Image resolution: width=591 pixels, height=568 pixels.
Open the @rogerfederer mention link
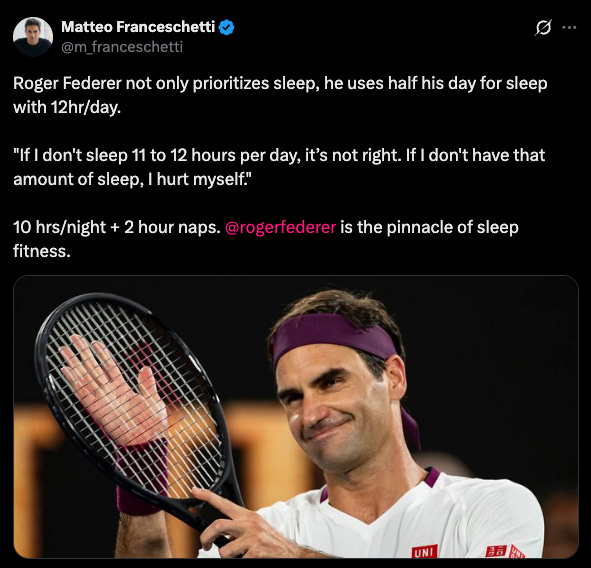(x=280, y=227)
